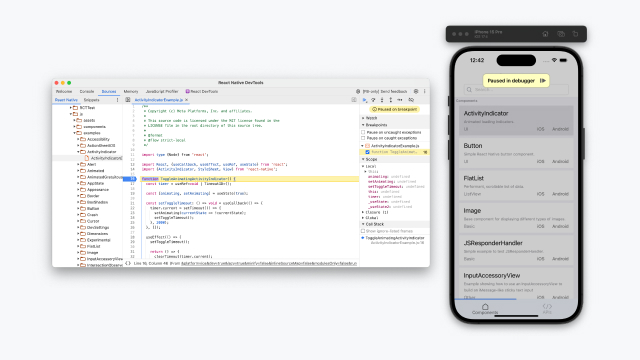Open the Button example in simulator
Viewport: 640px width, 360px height.
tap(516, 153)
